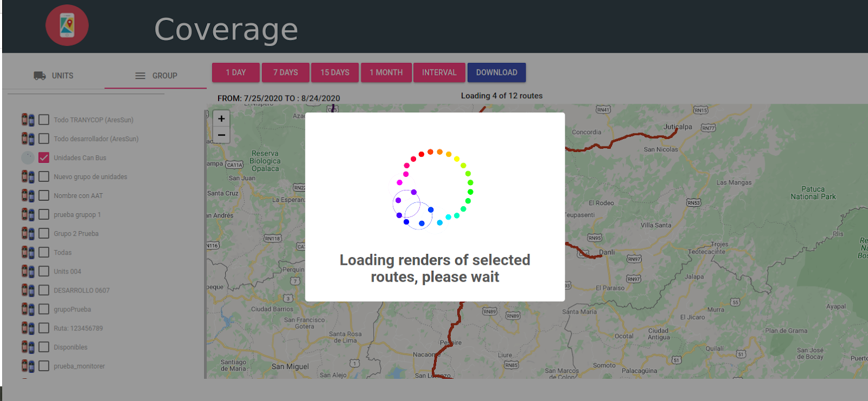
Task: Zoom in the map with plus
Action: coord(221,119)
